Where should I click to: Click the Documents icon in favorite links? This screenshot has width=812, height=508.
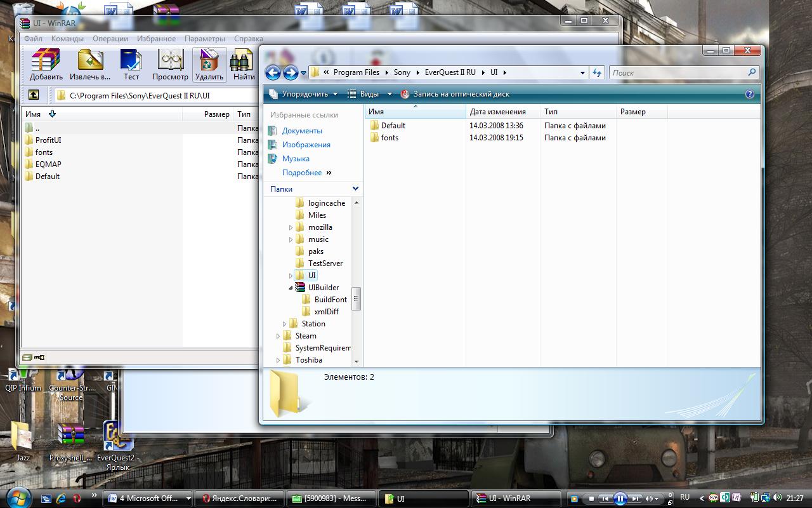pos(273,131)
